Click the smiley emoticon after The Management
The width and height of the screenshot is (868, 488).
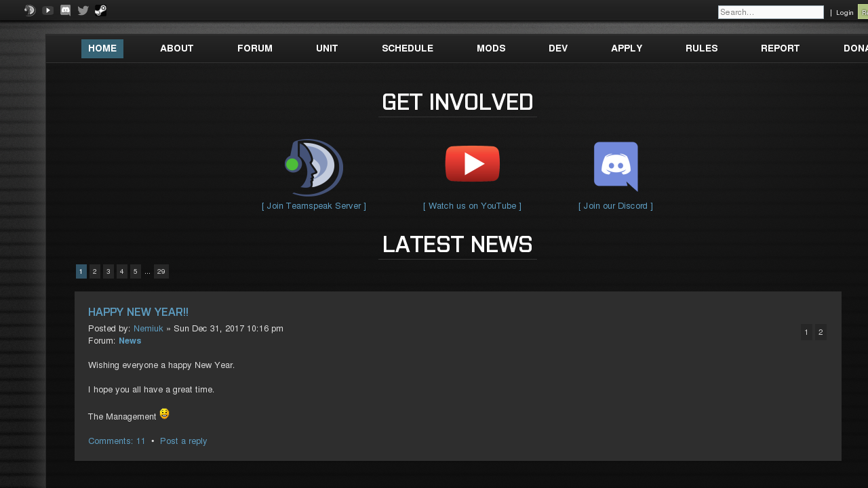coord(164,413)
